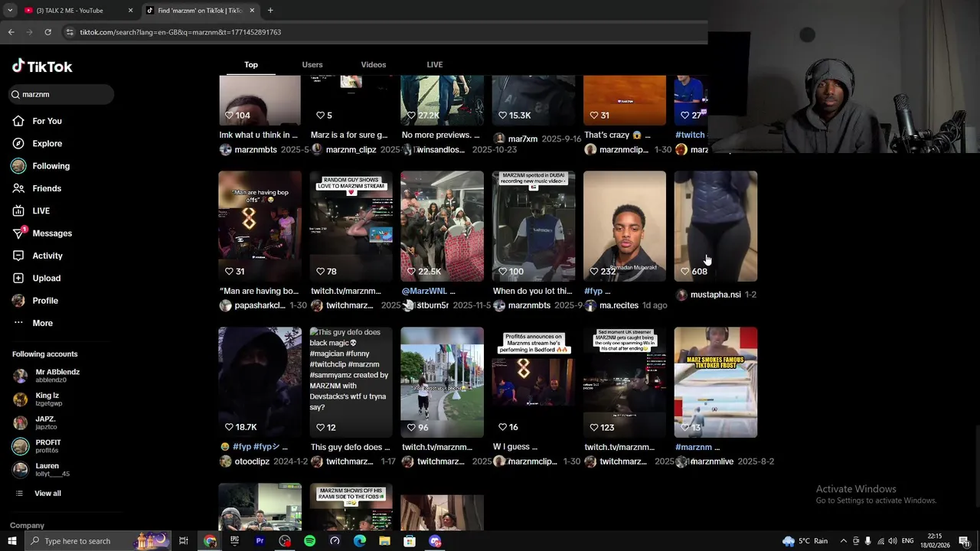
Task: Close the TikTok browser tab
Action: coord(252,11)
